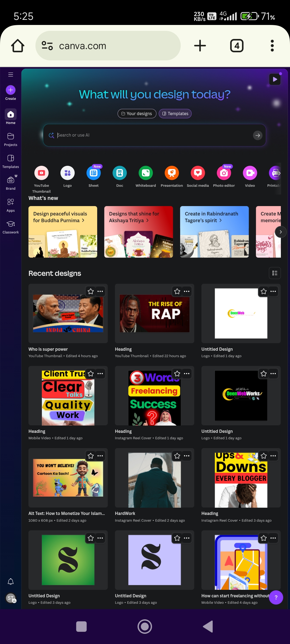This screenshot has height=644, width=290.
Task: Create a YouTube Thumbnail design
Action: click(41, 179)
